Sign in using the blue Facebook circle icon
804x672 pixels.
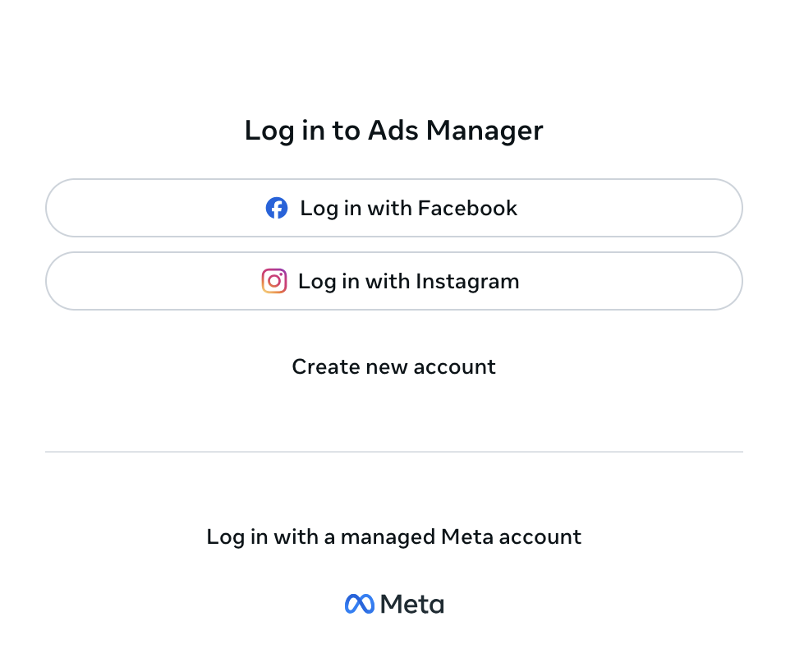click(x=277, y=208)
